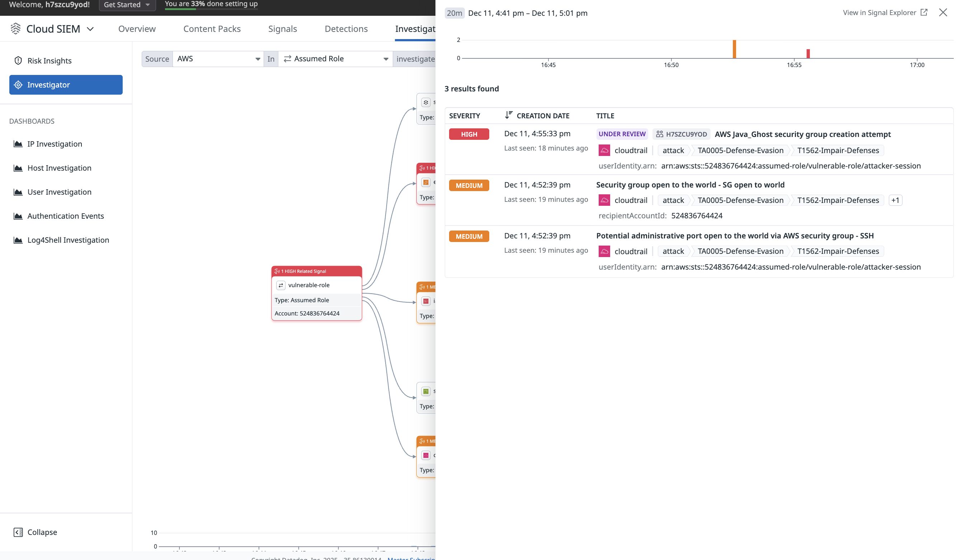Click the creation date sort icon
Viewport: 957px width, 560px height.
[509, 115]
